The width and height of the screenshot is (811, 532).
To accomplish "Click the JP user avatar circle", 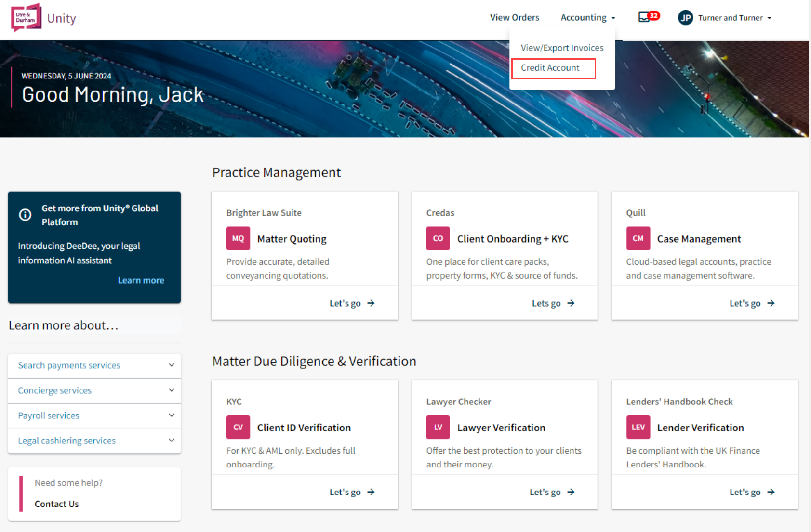I will coord(685,18).
